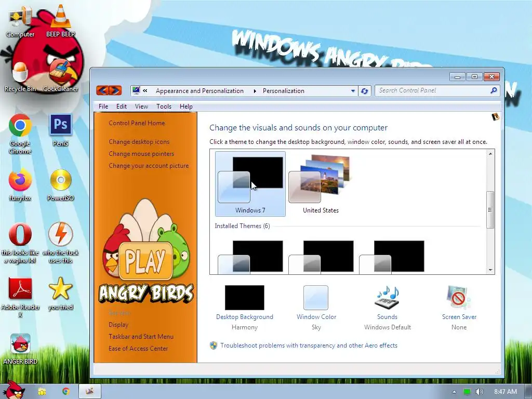Screen dimensions: 532x399
Task: Click the Appearance and Personalization breadcrumb
Action: tap(199, 91)
